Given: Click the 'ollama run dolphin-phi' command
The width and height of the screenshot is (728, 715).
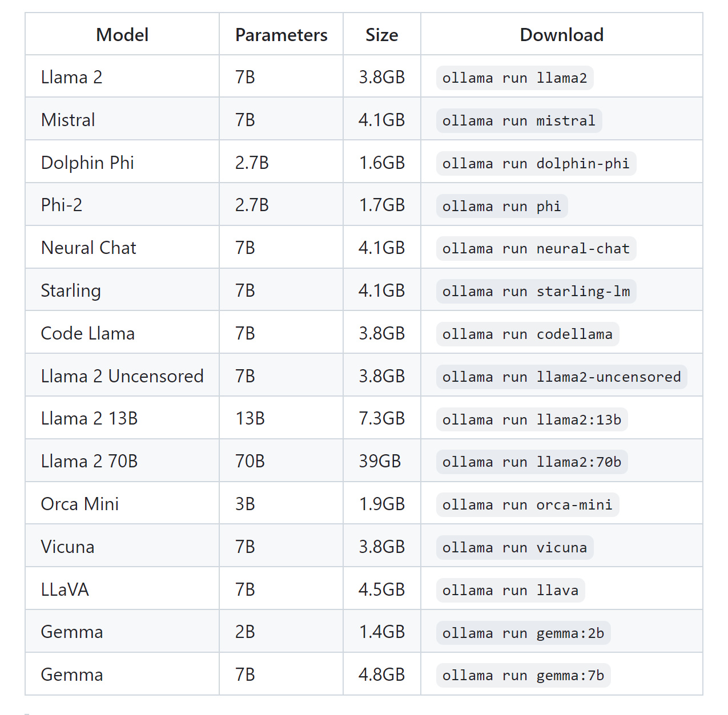Looking at the screenshot, I should (536, 164).
